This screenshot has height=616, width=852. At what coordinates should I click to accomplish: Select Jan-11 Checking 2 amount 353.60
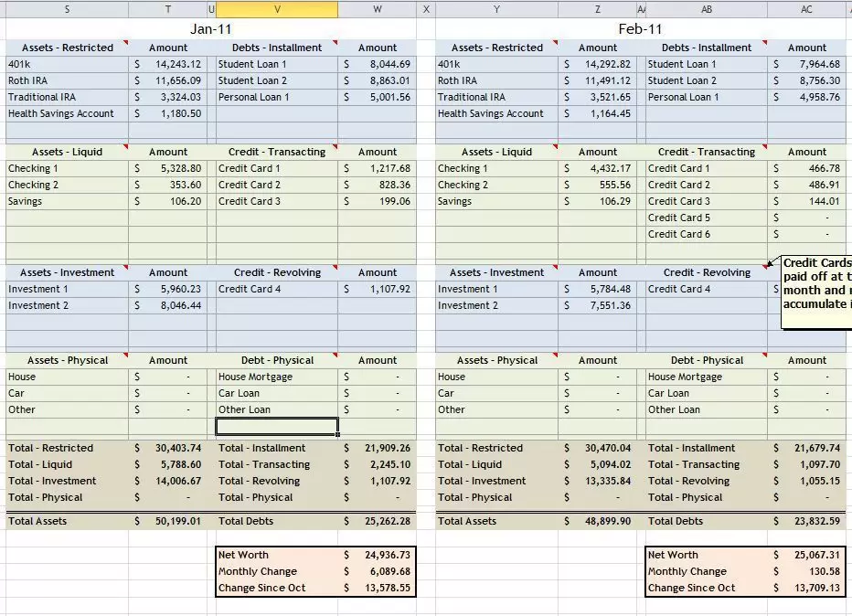[x=168, y=185]
